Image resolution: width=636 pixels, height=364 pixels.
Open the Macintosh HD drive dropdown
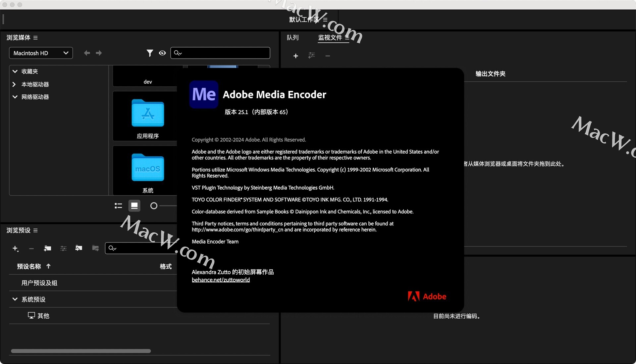pyautogui.click(x=41, y=53)
